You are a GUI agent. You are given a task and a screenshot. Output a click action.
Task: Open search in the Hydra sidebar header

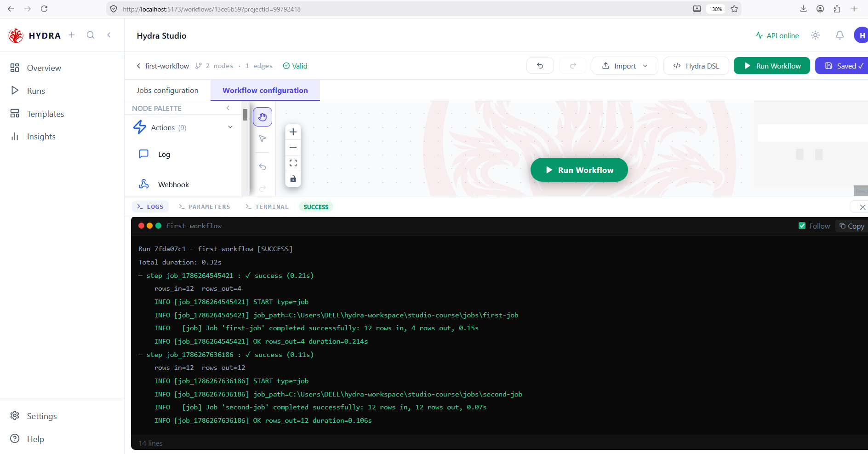tap(91, 35)
